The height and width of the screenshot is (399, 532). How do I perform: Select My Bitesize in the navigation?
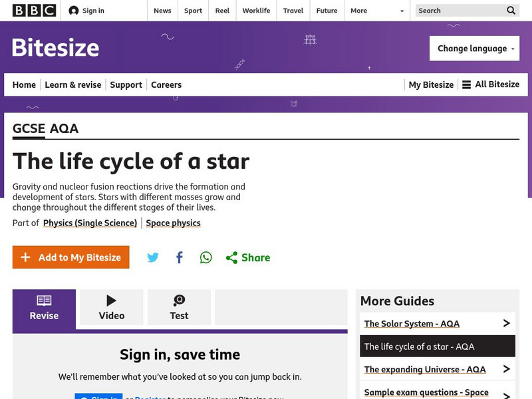pyautogui.click(x=430, y=84)
